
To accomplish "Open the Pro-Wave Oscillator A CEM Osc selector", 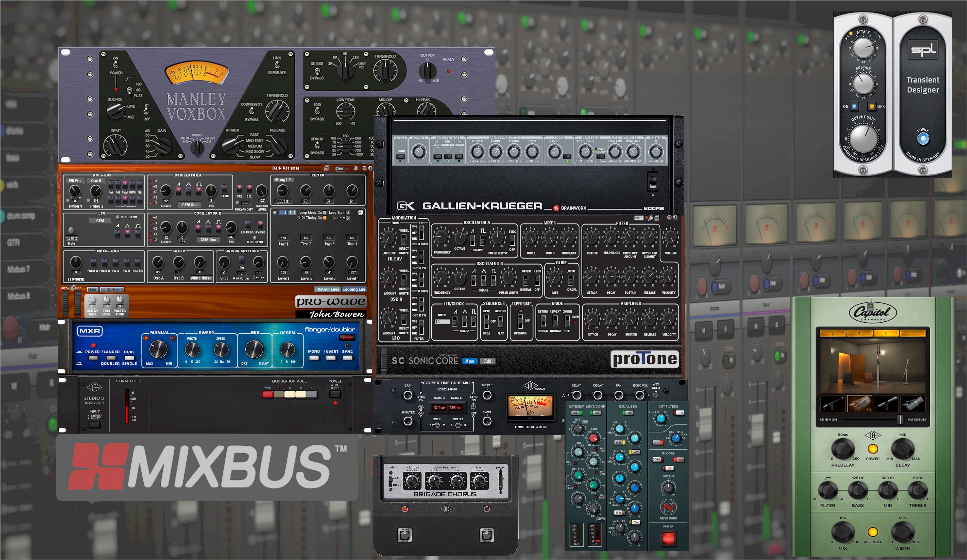I will tap(189, 205).
